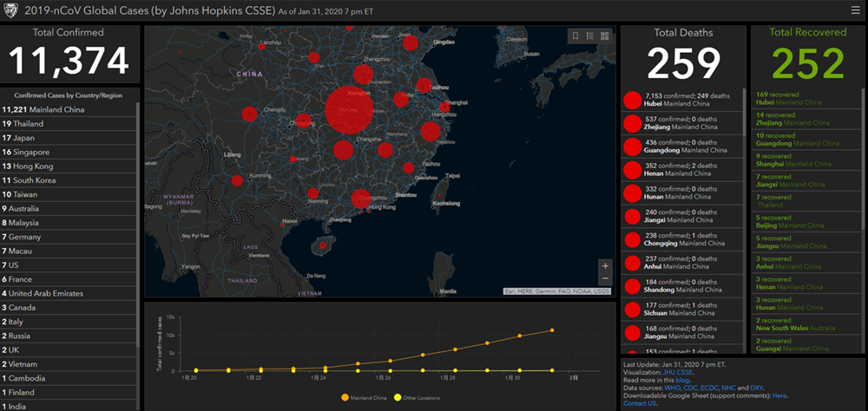Zoom out on the map
Viewport: 868px width, 411px height.
605,278
